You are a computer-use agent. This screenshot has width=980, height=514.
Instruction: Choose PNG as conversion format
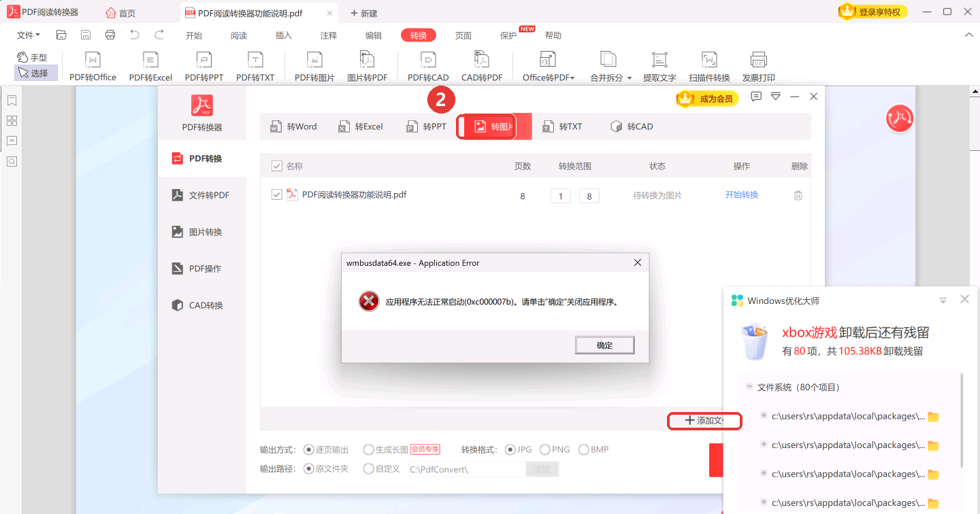(x=545, y=449)
